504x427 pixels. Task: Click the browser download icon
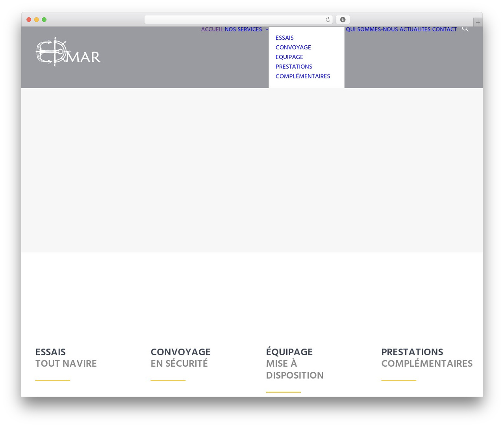pos(343,20)
